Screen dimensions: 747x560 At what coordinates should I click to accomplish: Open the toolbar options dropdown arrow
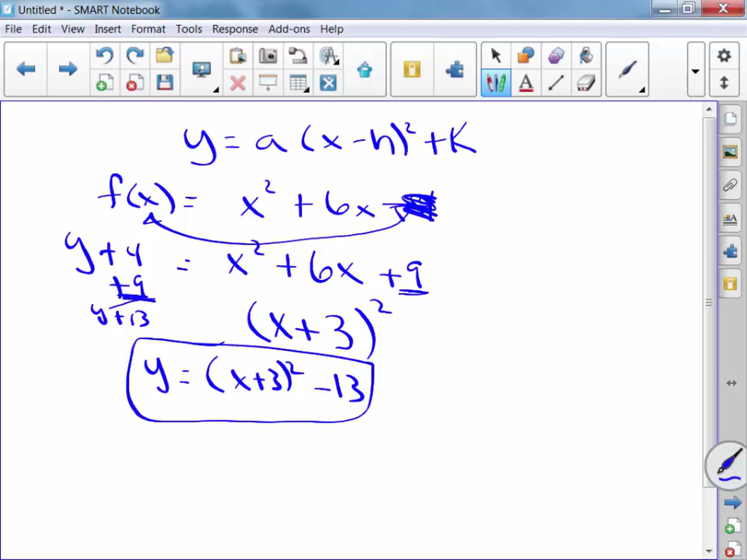click(x=696, y=71)
